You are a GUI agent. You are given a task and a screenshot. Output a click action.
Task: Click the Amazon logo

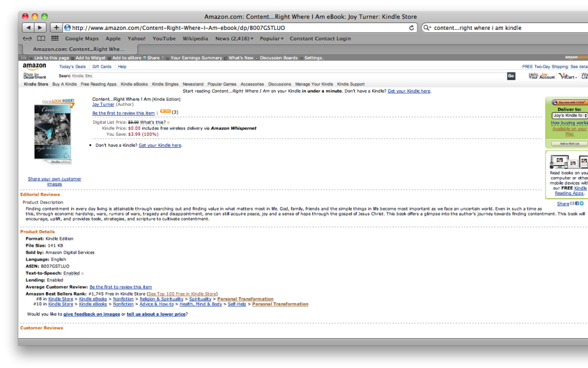coord(34,67)
